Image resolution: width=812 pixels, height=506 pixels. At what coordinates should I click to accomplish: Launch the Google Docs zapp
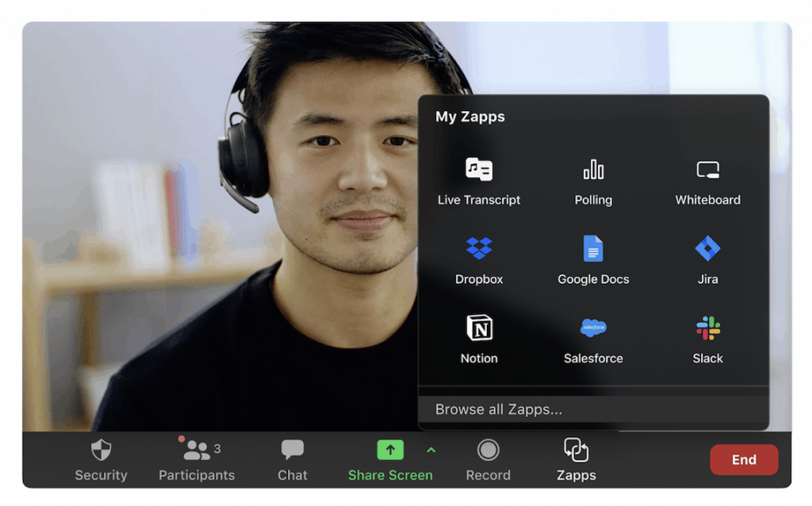pos(593,260)
